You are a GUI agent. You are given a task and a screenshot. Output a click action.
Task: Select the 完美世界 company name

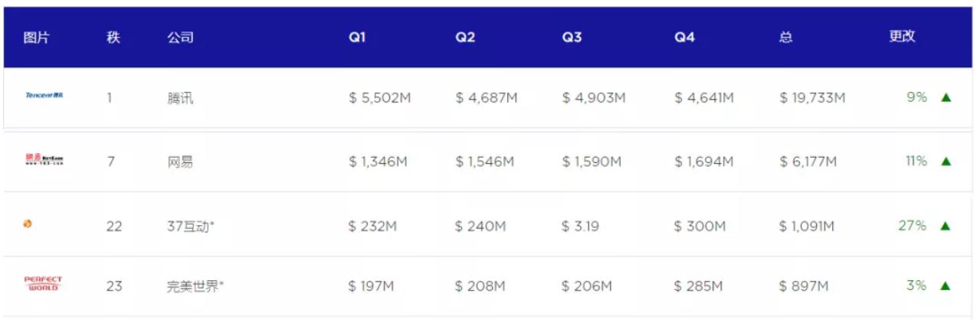coord(195,286)
